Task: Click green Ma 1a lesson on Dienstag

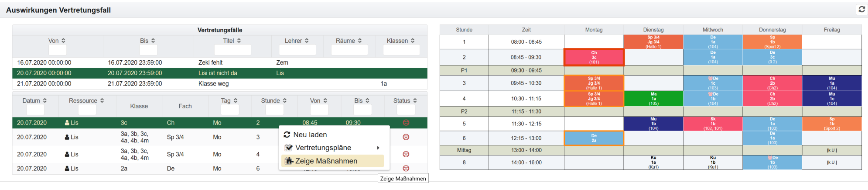Action: point(653,99)
